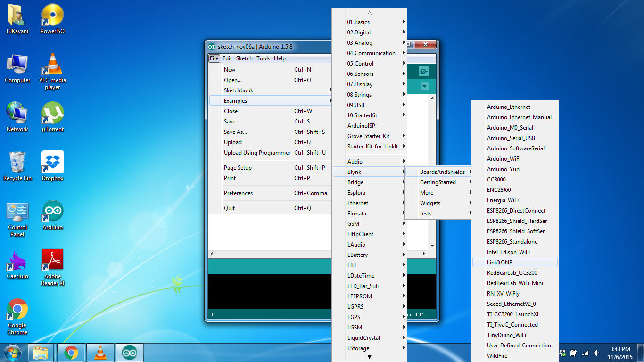The image size is (644, 362).
Task: Click the network signal tray icon
Action: (x=585, y=353)
